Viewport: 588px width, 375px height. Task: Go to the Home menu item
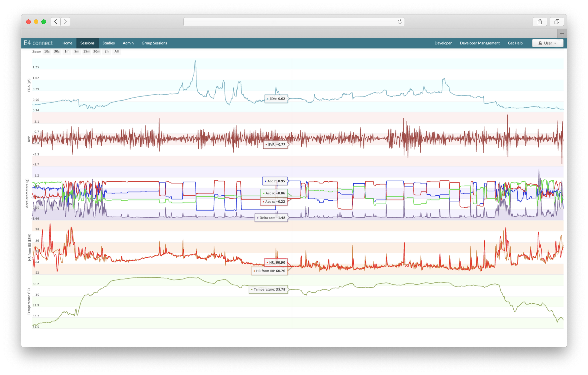point(67,43)
